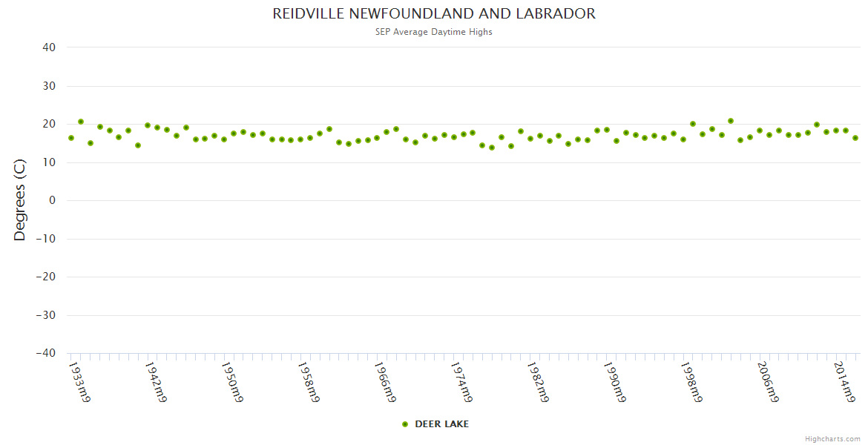Click the 1933m9 x-axis label
This screenshot has width=868, height=445.
point(79,381)
